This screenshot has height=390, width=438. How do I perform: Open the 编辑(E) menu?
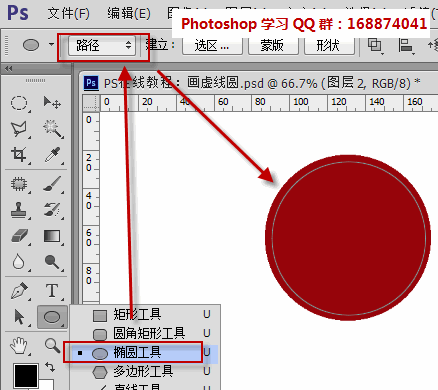tap(129, 14)
